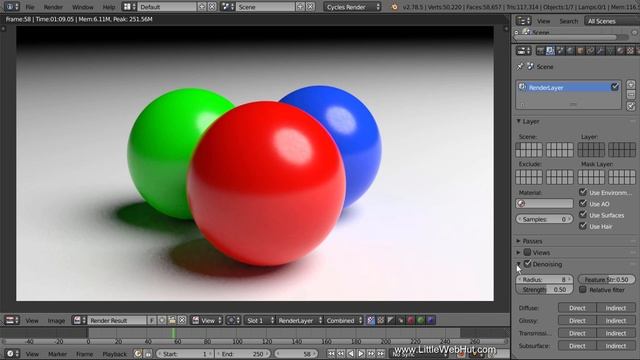Add a new screen layout with plus icon

coord(202,7)
